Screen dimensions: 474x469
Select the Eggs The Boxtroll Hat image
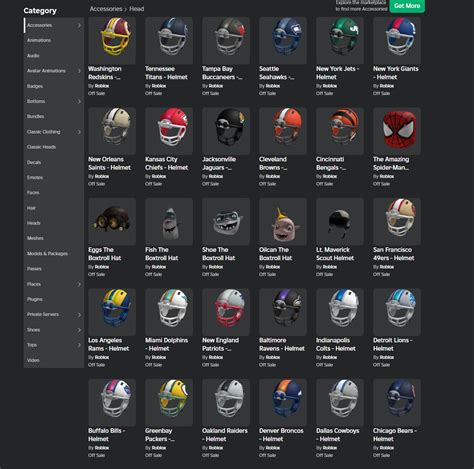(x=112, y=222)
